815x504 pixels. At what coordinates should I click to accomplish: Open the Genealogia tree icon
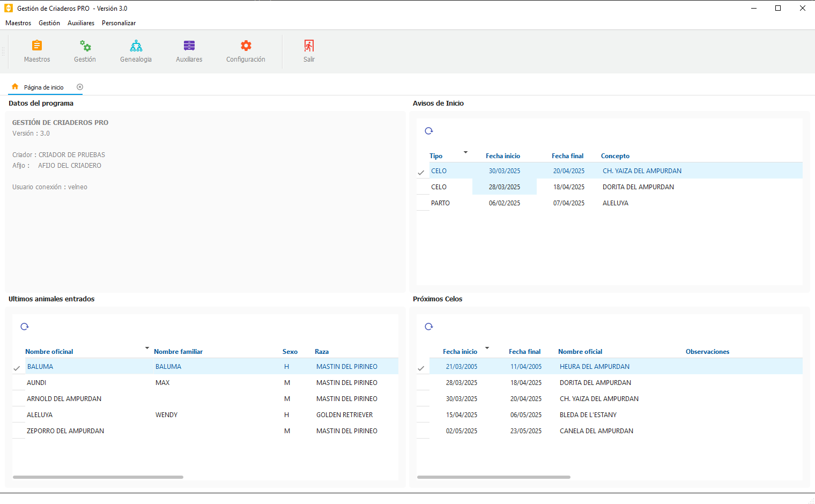click(x=136, y=46)
